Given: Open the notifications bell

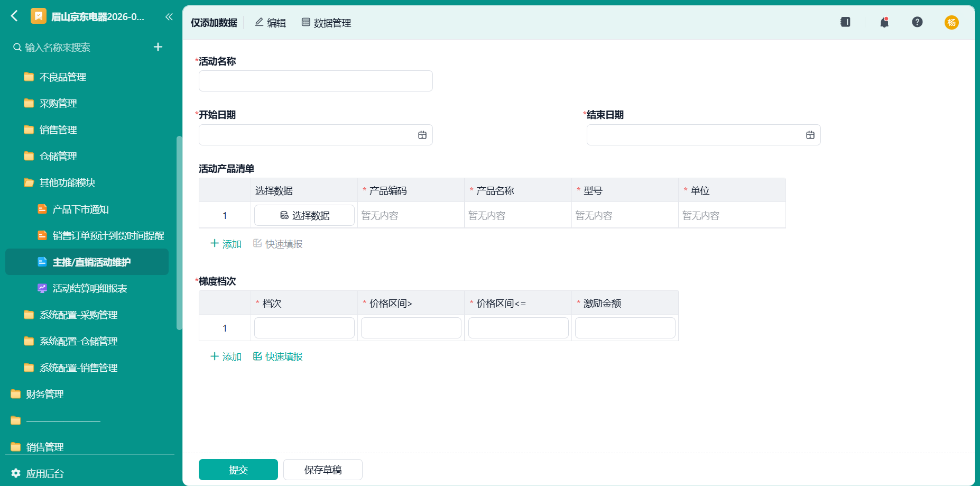Looking at the screenshot, I should coord(884,22).
